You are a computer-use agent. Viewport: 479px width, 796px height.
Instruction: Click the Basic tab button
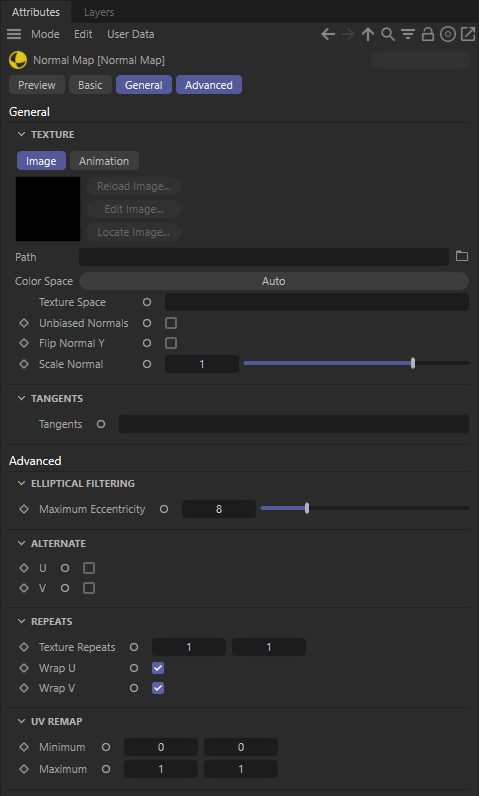click(90, 85)
